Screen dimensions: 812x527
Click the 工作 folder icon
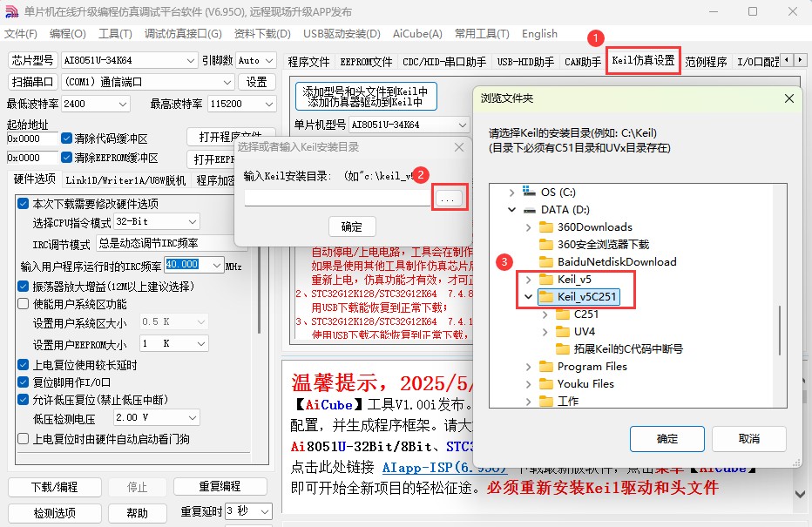546,402
